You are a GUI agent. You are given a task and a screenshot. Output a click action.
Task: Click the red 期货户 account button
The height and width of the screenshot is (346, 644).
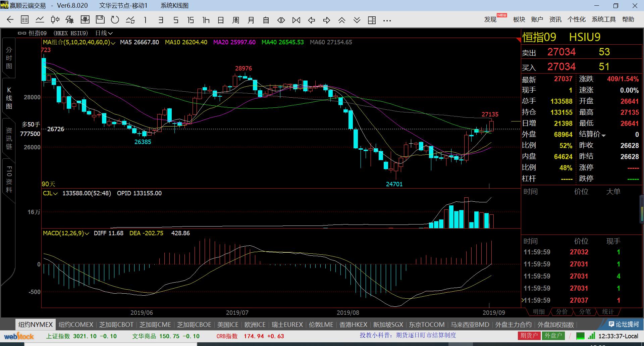click(529, 336)
